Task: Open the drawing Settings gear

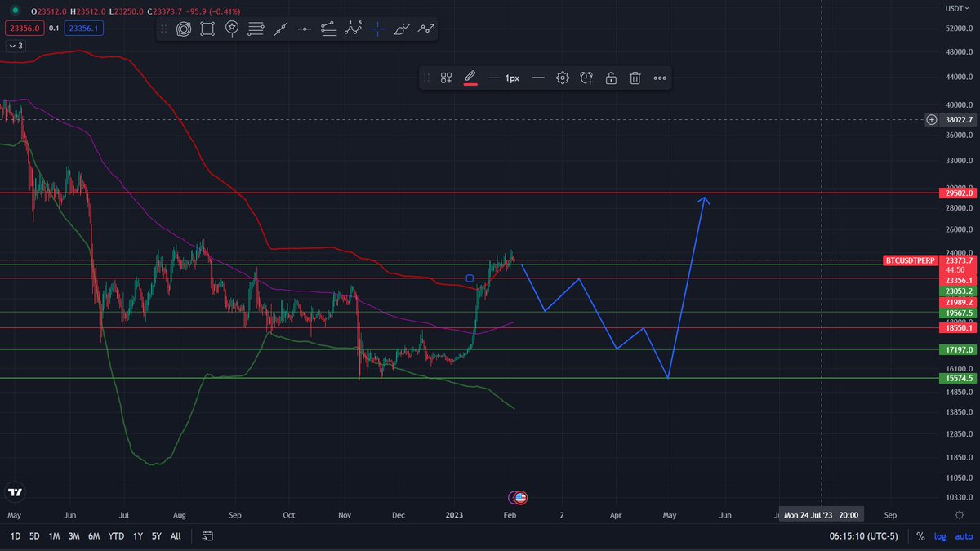Action: coord(563,78)
